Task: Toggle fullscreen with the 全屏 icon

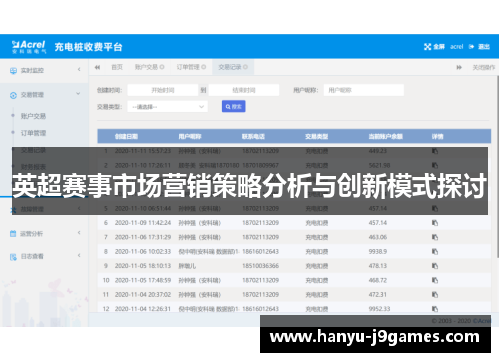Action: click(427, 47)
